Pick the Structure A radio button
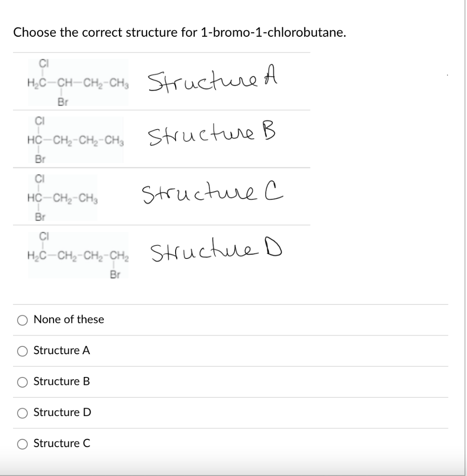Viewport: 467px width, 476px height. (22, 350)
